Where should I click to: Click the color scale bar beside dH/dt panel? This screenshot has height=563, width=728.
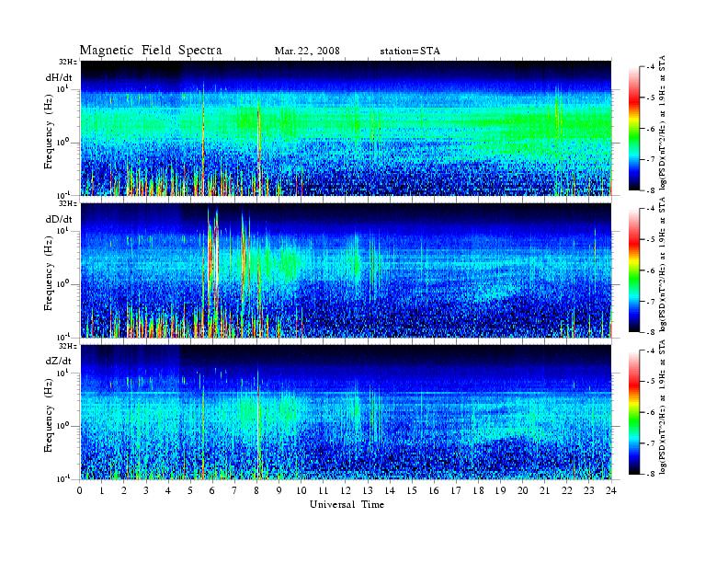tap(634, 129)
